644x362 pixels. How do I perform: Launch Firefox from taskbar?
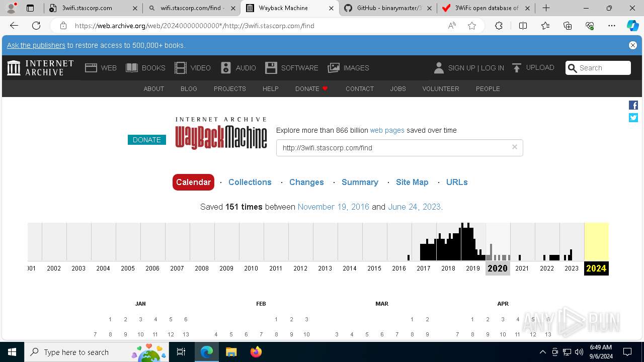click(256, 352)
